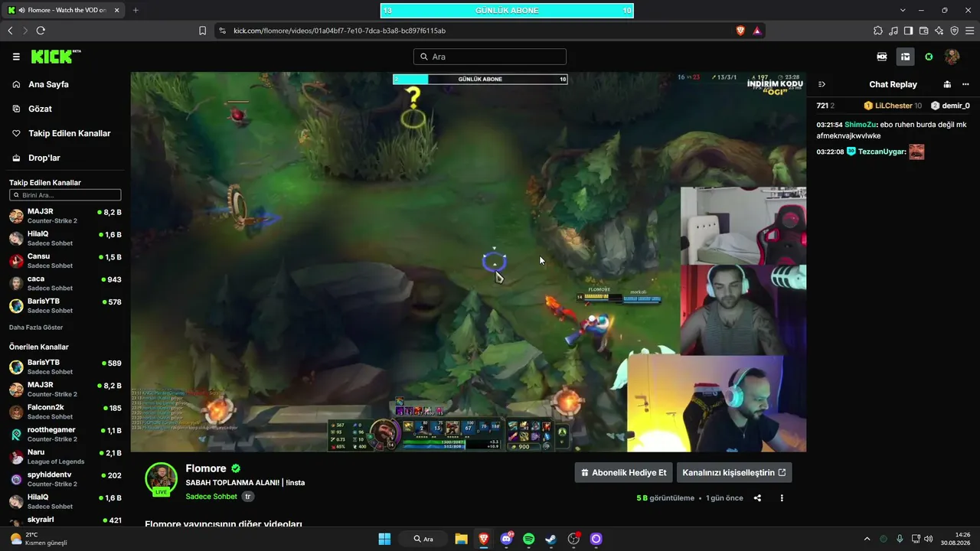Open Steam from taskbar
980x551 pixels.
point(551,539)
